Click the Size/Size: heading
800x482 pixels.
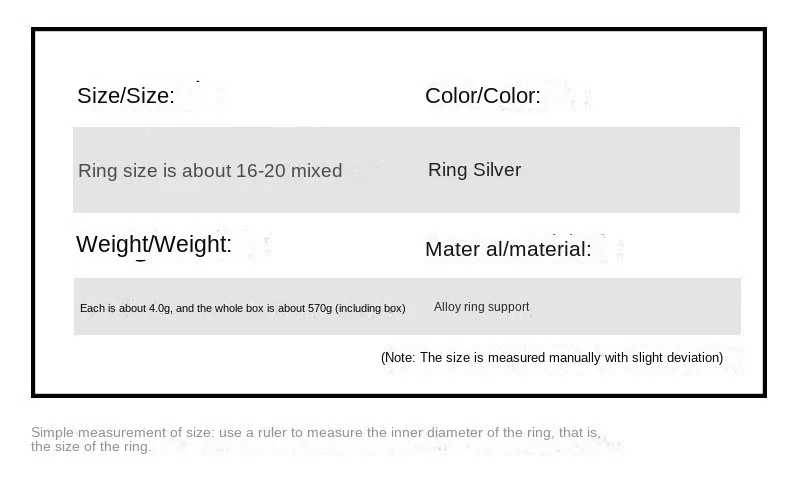click(x=125, y=96)
